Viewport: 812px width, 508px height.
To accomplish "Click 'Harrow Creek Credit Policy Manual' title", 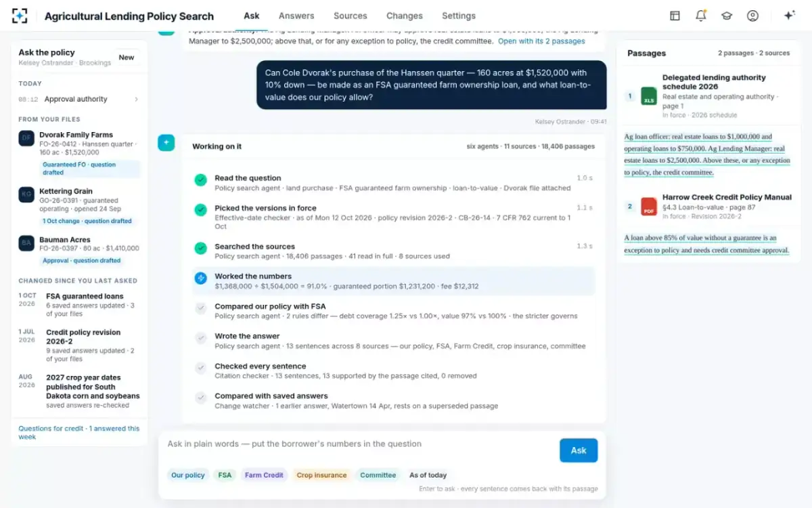I will click(727, 197).
